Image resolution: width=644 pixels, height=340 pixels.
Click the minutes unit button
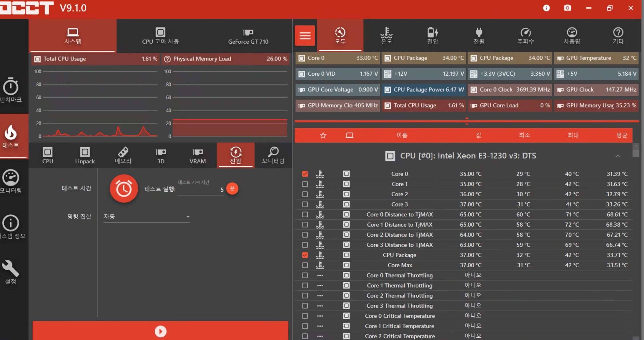(232, 188)
